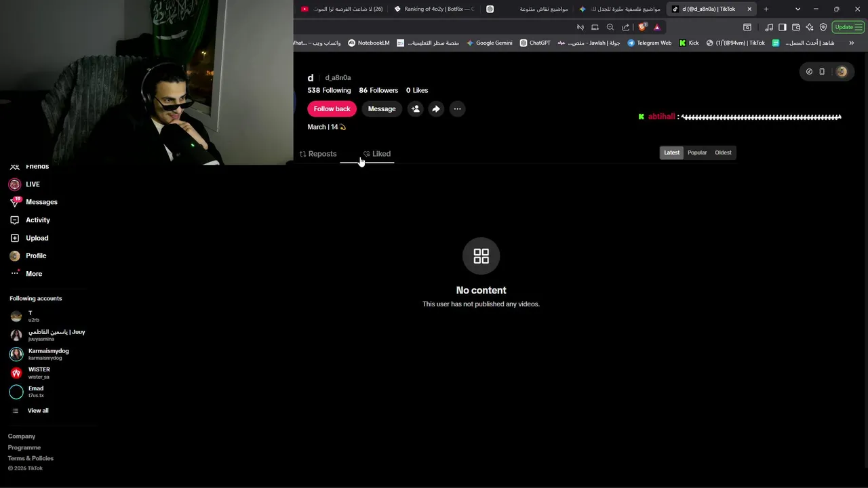The width and height of the screenshot is (868, 488).
Task: Expand the Programme footer section
Action: coord(24,447)
